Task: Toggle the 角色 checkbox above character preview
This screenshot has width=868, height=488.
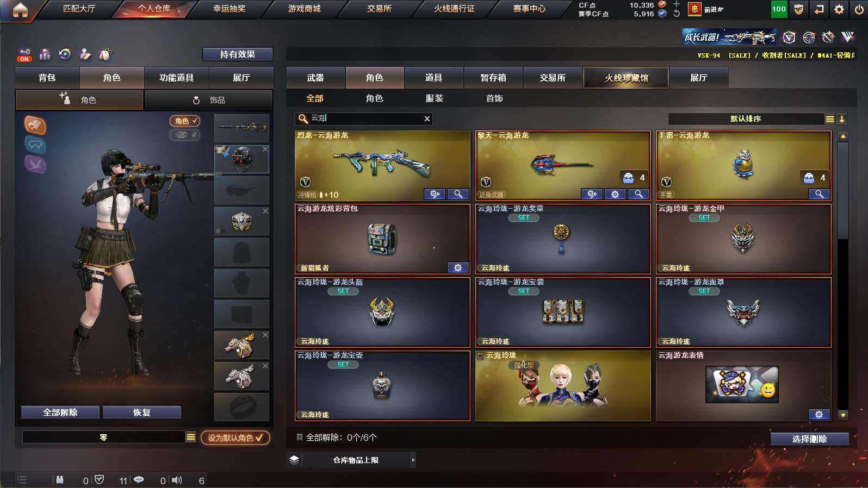Action: click(185, 121)
